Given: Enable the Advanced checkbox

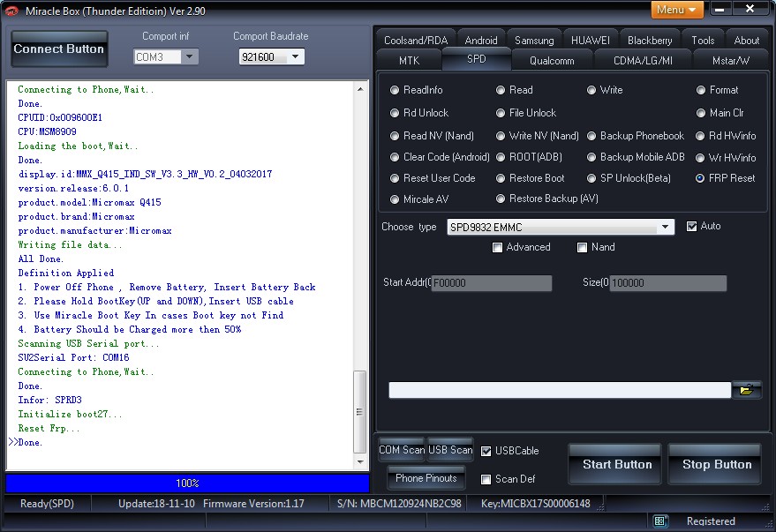Looking at the screenshot, I should (497, 247).
